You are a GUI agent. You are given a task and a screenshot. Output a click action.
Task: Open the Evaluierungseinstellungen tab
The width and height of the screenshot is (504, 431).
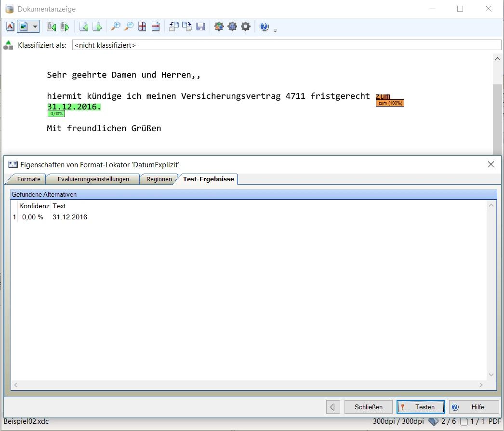coord(93,179)
